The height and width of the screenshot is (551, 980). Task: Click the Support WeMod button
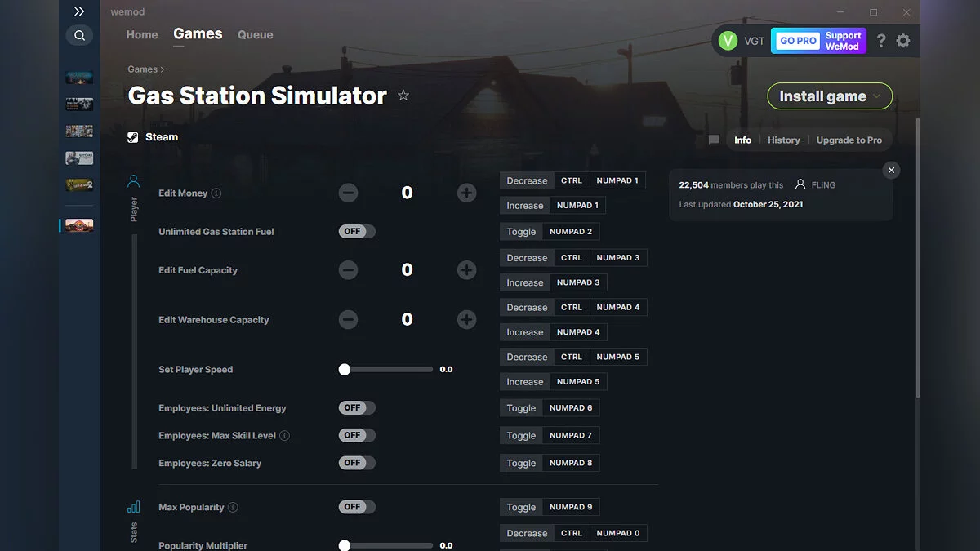pos(843,41)
